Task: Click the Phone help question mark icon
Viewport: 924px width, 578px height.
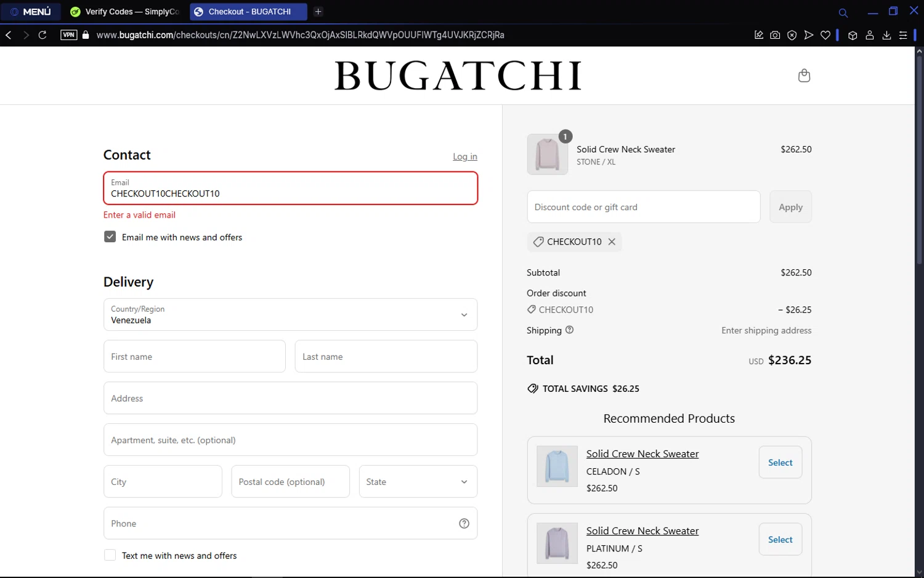Action: [464, 523]
